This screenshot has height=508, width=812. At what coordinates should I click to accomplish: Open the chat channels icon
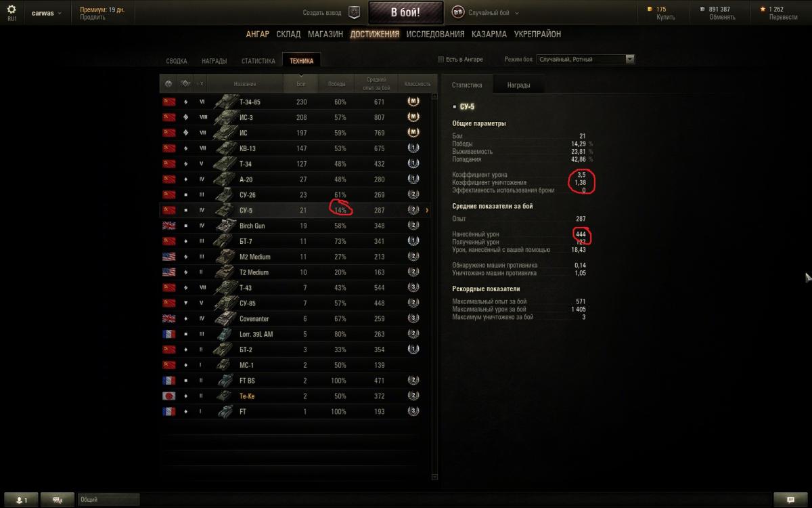pyautogui.click(x=58, y=500)
